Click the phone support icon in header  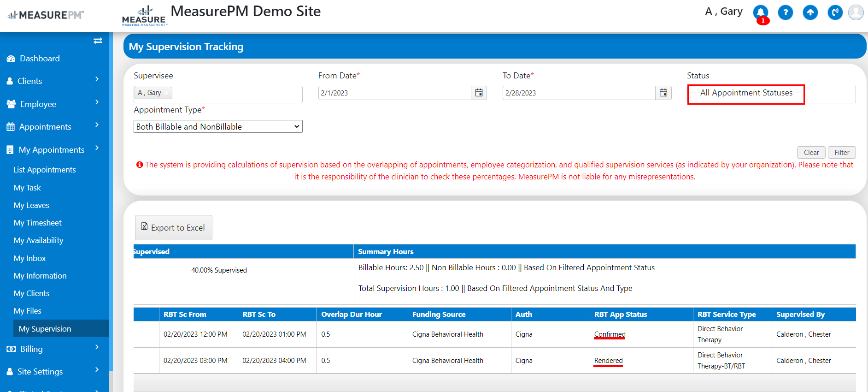pyautogui.click(x=835, y=12)
